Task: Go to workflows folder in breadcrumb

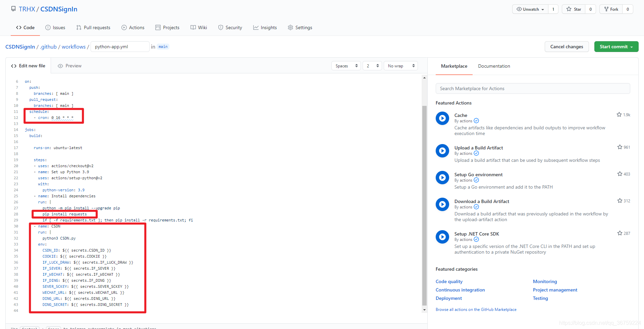Action: click(74, 47)
